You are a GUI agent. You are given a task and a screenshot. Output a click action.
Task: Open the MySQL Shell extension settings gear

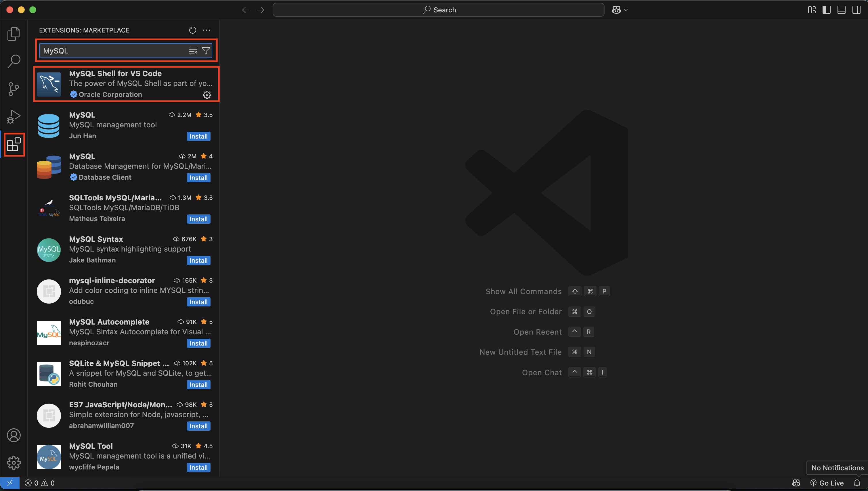point(207,95)
